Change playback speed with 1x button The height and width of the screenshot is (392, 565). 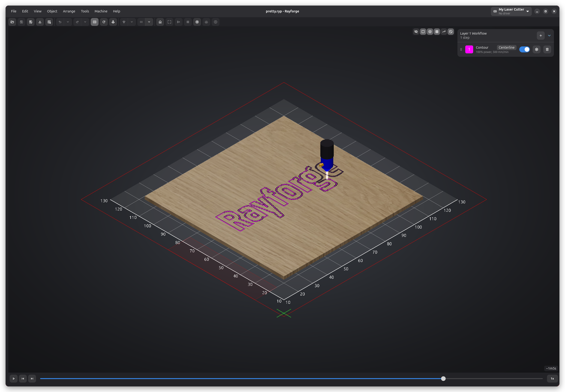(552, 378)
